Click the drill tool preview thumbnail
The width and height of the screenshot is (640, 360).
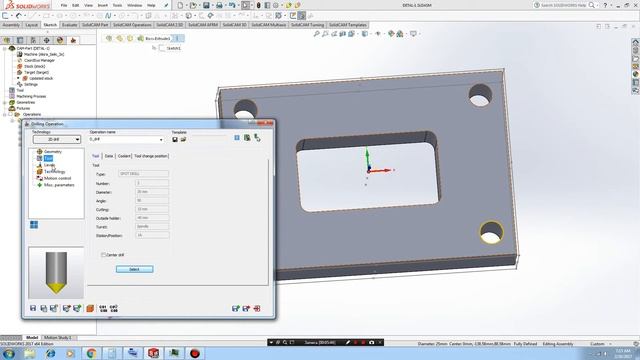[x=56, y=273]
